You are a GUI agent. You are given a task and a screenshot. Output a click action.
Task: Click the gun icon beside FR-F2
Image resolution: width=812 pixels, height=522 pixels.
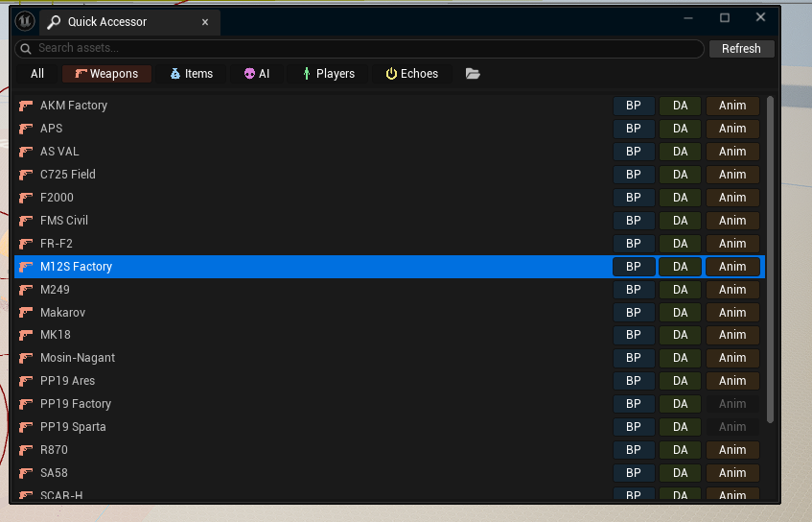point(26,244)
